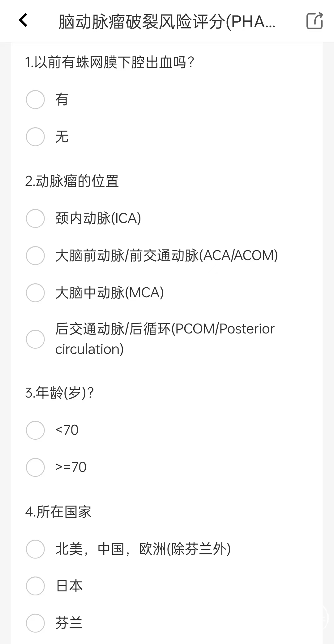
Task: Select 日本 as country
Action: tap(35, 586)
